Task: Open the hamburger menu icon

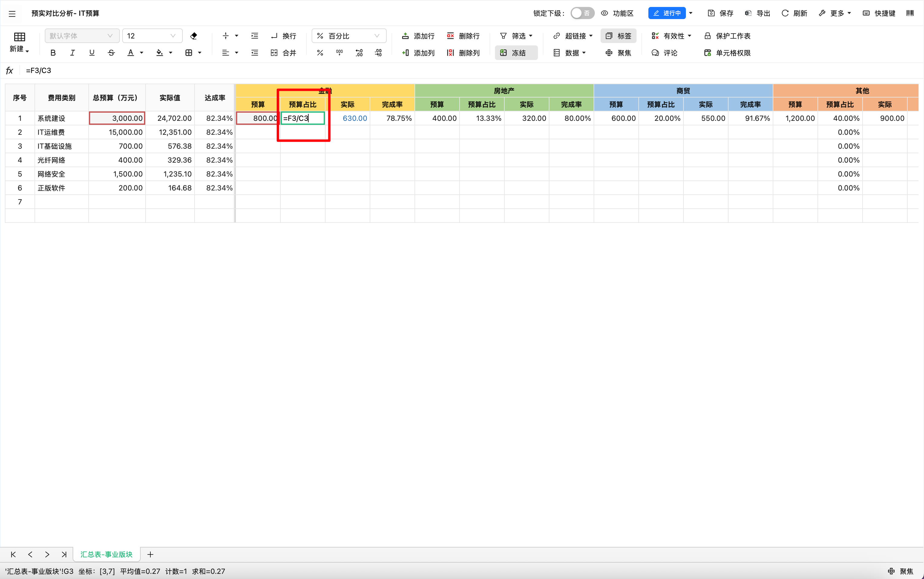Action: click(x=12, y=14)
